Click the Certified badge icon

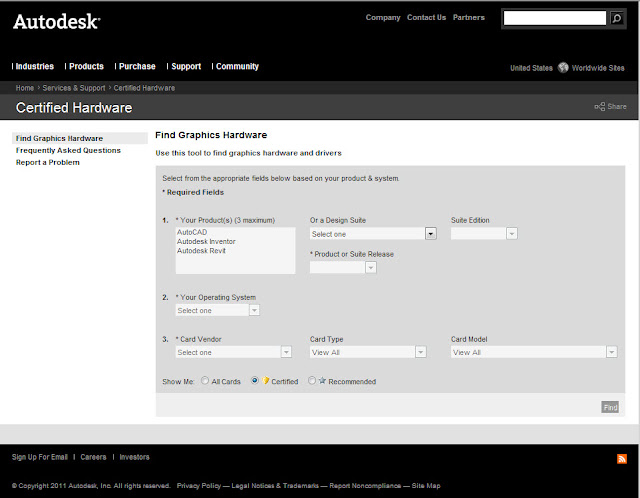(x=266, y=380)
